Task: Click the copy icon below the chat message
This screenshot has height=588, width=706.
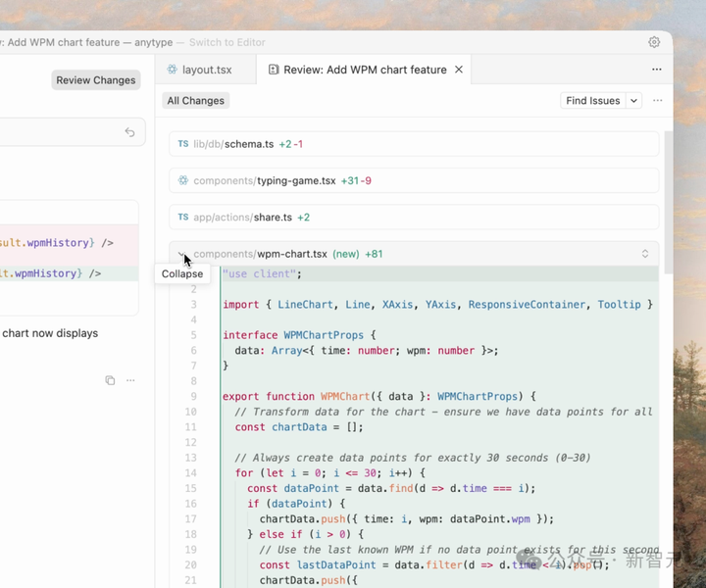Action: coord(110,380)
